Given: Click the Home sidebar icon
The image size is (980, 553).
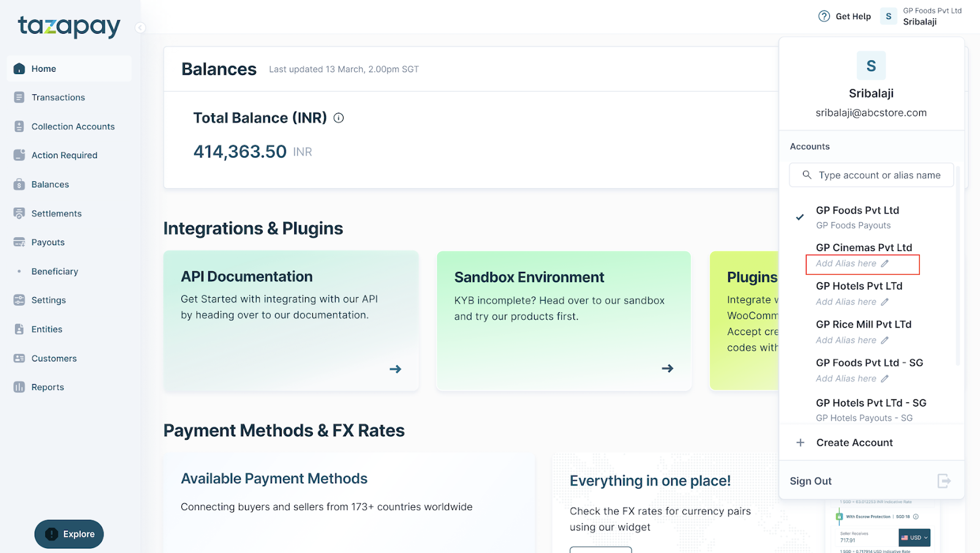Looking at the screenshot, I should (19, 69).
